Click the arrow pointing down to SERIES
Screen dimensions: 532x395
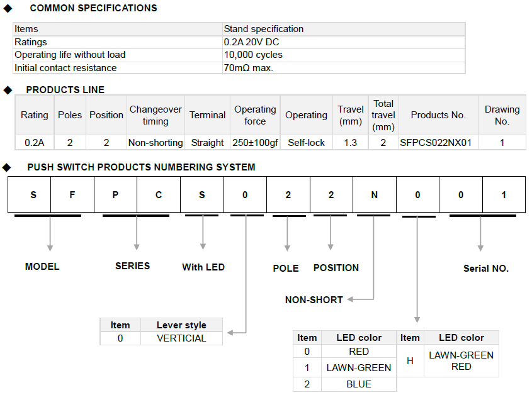(x=136, y=248)
